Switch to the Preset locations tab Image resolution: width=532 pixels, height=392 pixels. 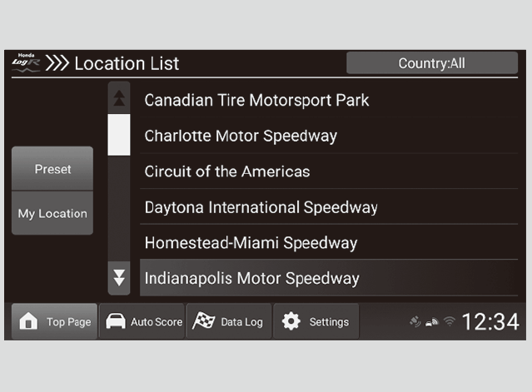tap(52, 169)
